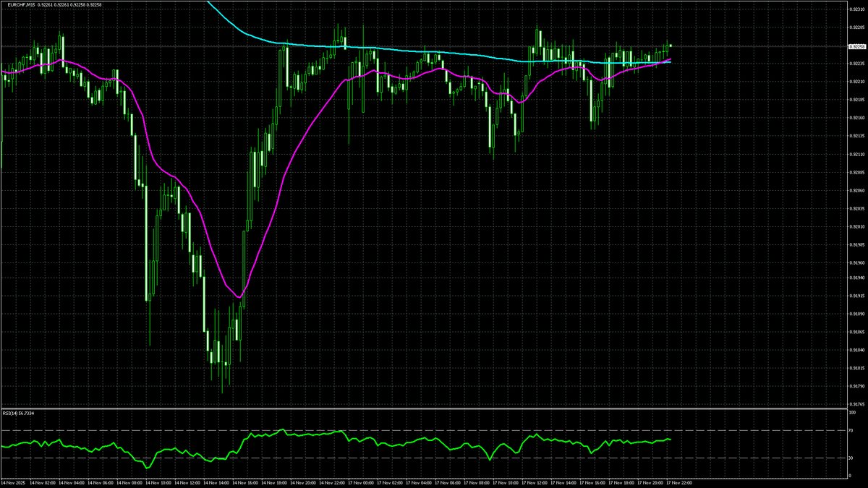Click price scale label 0.92310
868x488 pixels.
(x=857, y=9)
